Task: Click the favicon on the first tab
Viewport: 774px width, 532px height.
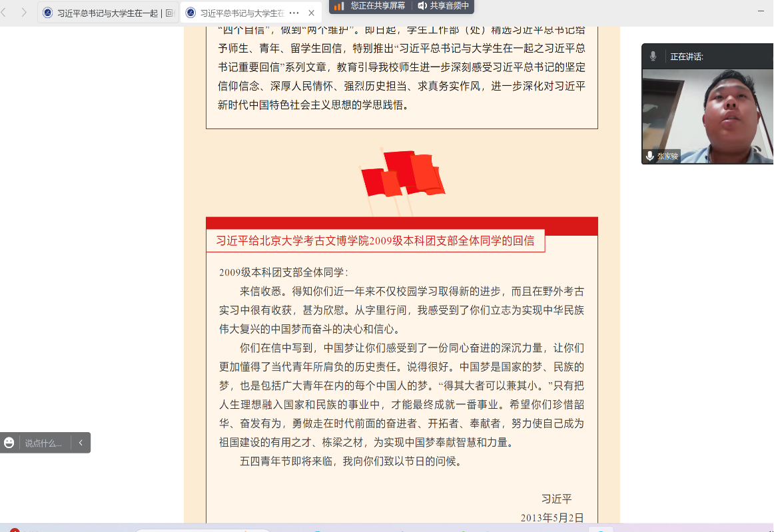Action: point(48,13)
